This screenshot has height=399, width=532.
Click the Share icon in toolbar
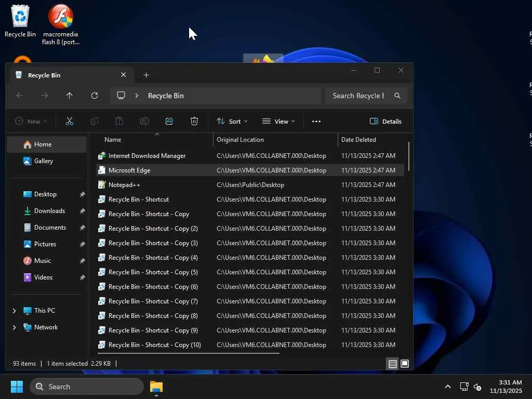point(169,121)
